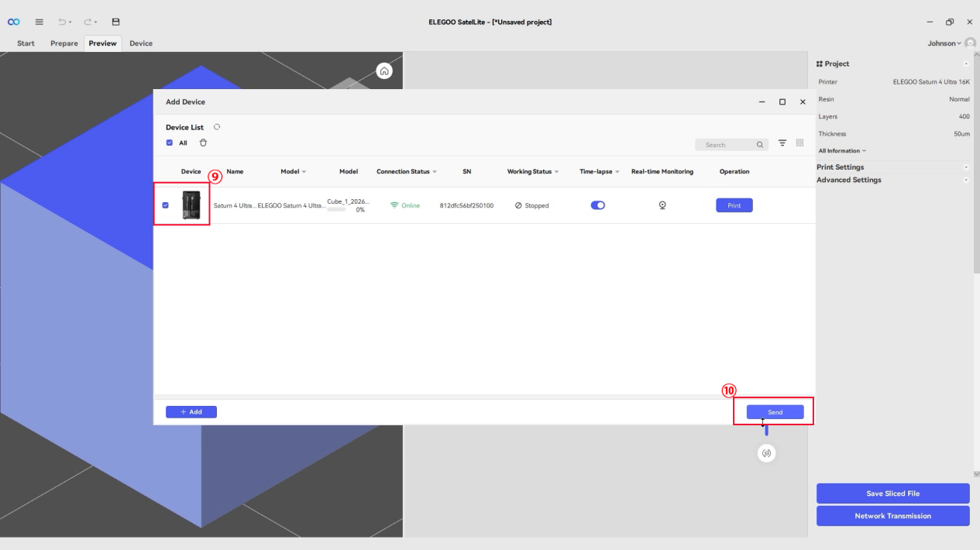Click the Send button
Viewport: 980px width, 550px height.
pos(775,412)
